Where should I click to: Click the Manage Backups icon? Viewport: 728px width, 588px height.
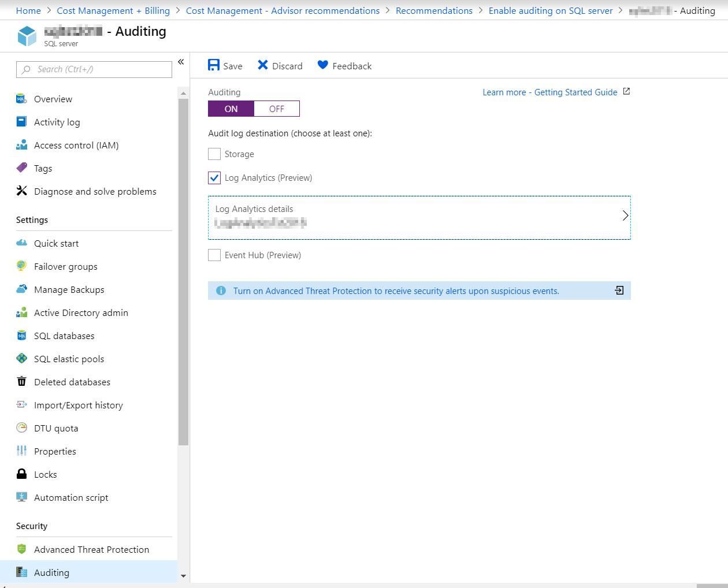21,289
